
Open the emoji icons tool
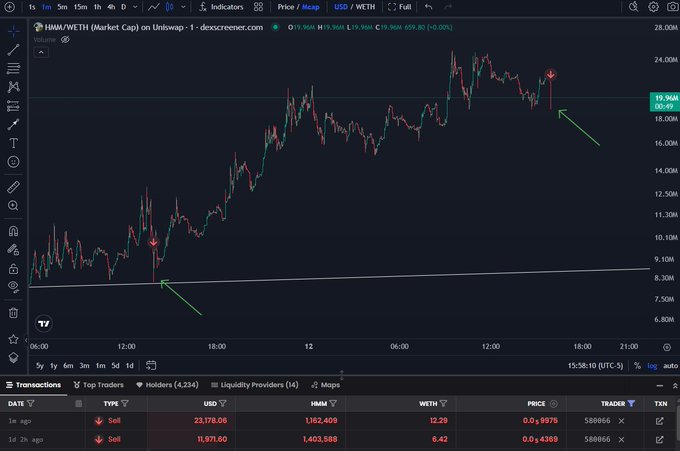(x=13, y=162)
